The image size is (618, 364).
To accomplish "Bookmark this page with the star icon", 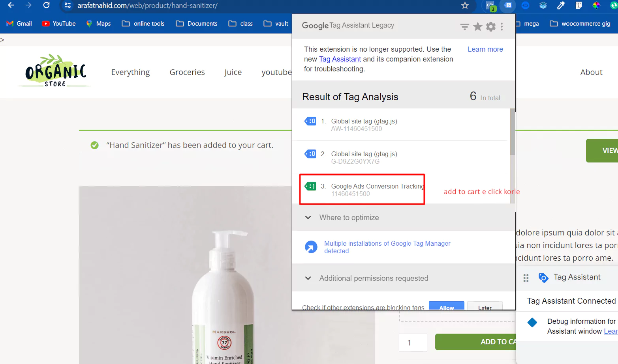I will (x=465, y=6).
